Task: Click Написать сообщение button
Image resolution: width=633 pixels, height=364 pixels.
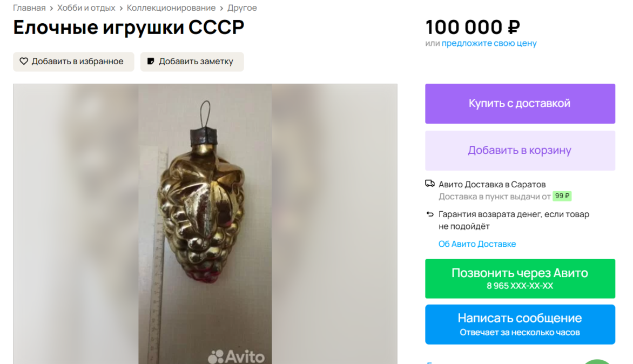Action: [x=520, y=325]
